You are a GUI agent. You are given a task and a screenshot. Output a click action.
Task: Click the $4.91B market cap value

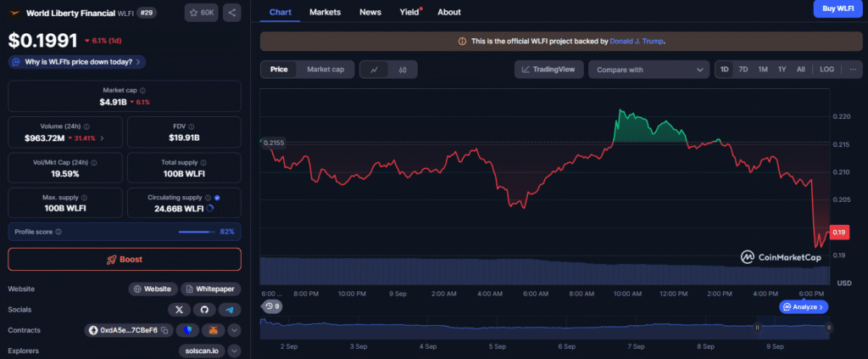point(114,102)
